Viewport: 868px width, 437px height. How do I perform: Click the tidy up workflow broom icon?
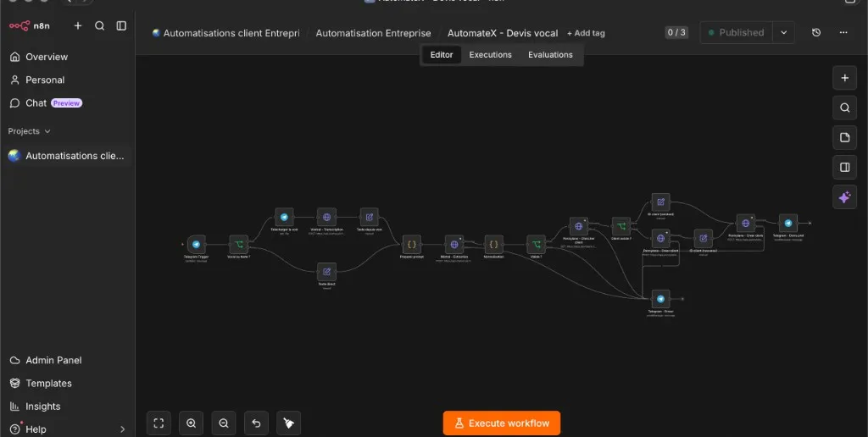tap(288, 423)
